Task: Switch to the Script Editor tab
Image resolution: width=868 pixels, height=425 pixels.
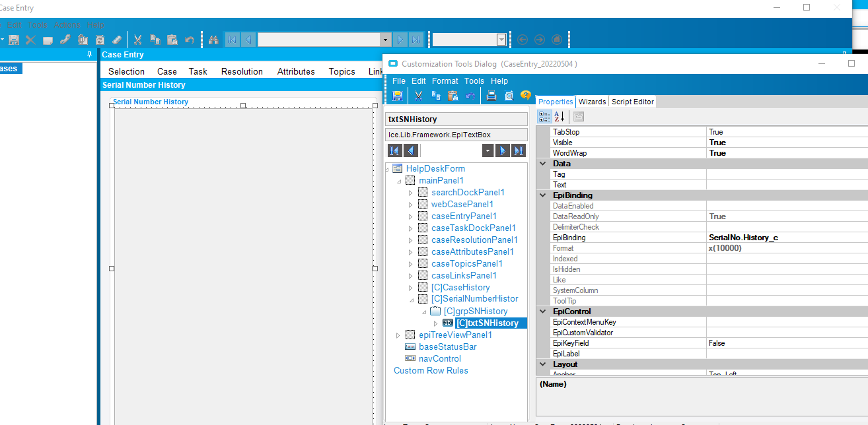Action: coord(632,102)
